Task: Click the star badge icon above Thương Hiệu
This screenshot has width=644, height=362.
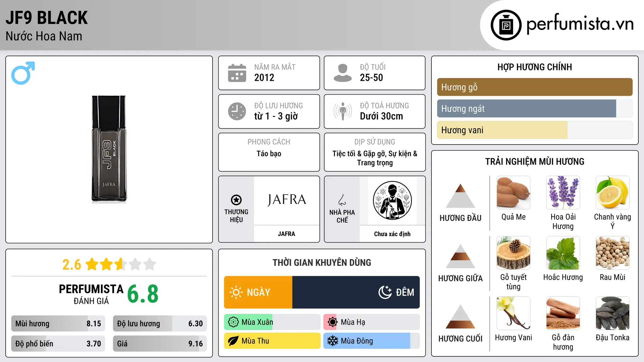Action: click(236, 200)
